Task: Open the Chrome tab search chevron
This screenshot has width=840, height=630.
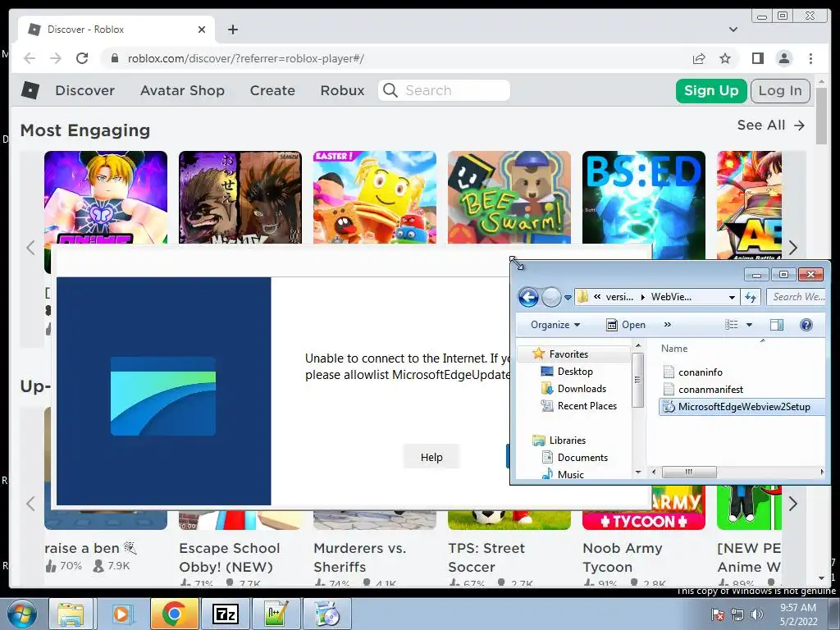Action: [x=733, y=30]
